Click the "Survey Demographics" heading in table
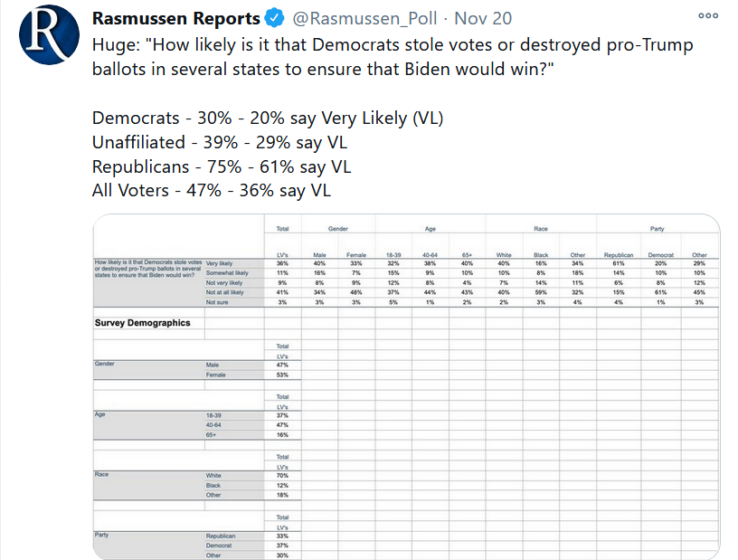Image resolution: width=738 pixels, height=560 pixels. click(143, 323)
